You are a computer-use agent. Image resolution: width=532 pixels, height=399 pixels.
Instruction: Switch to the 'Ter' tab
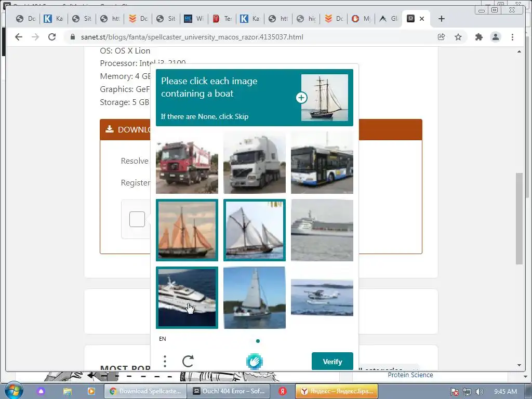pos(222,19)
